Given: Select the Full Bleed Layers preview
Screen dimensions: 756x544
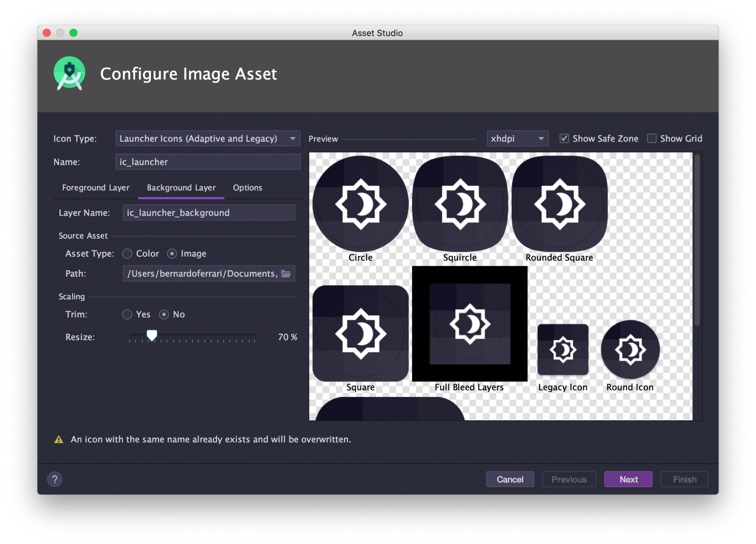Looking at the screenshot, I should tap(470, 324).
